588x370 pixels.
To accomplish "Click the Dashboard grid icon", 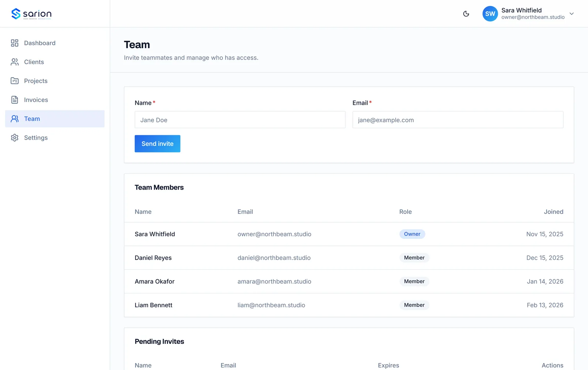I will 15,43.
